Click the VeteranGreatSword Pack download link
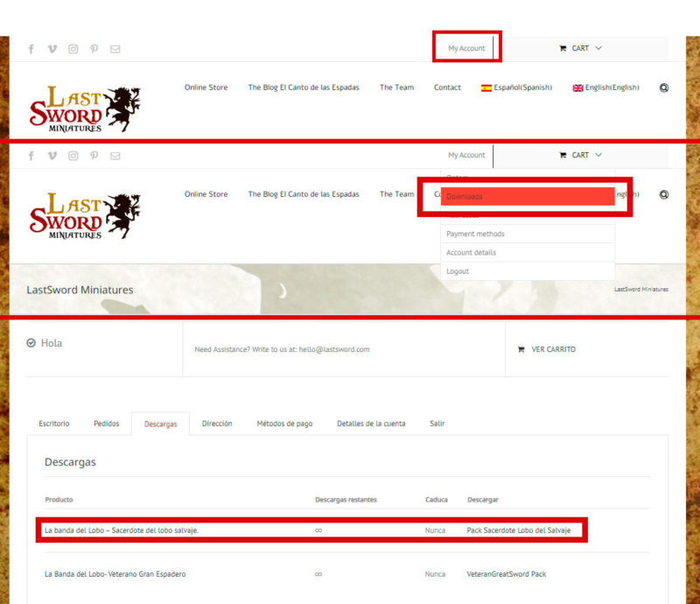This screenshot has height=604, width=700. [507, 574]
